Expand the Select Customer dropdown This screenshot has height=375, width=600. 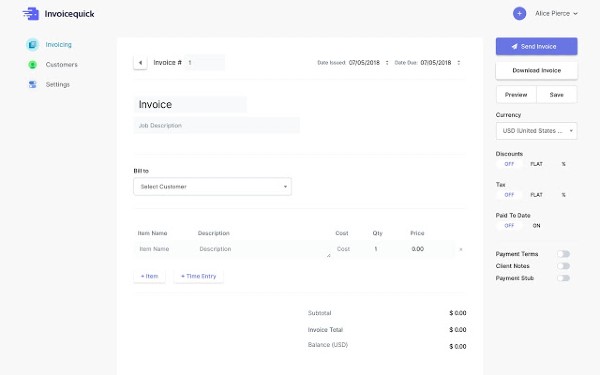click(x=212, y=187)
